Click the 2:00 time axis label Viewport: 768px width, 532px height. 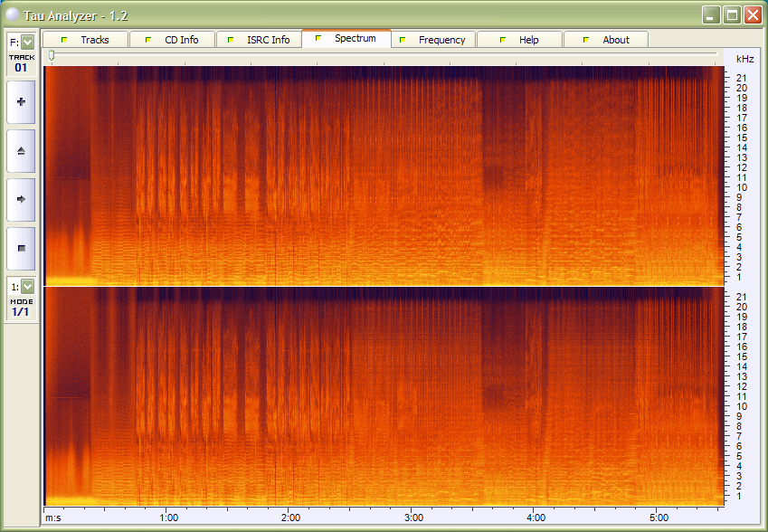tap(291, 518)
